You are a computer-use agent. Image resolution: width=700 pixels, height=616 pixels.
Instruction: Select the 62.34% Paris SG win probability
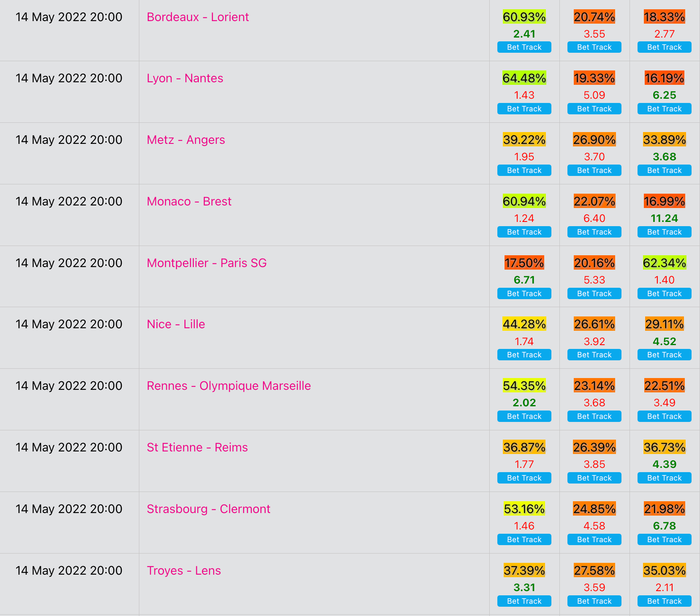(665, 263)
